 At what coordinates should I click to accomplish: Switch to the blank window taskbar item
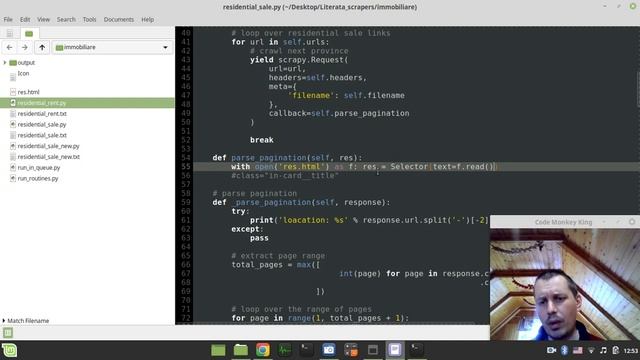(x=373, y=350)
